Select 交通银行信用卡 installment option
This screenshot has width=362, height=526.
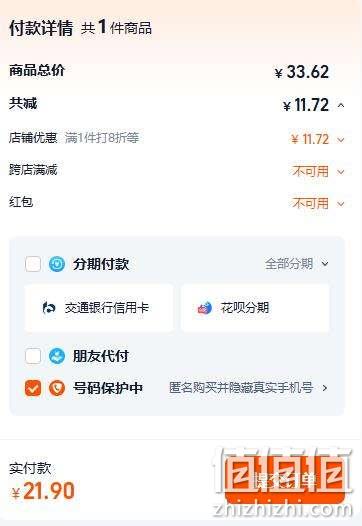(99, 308)
